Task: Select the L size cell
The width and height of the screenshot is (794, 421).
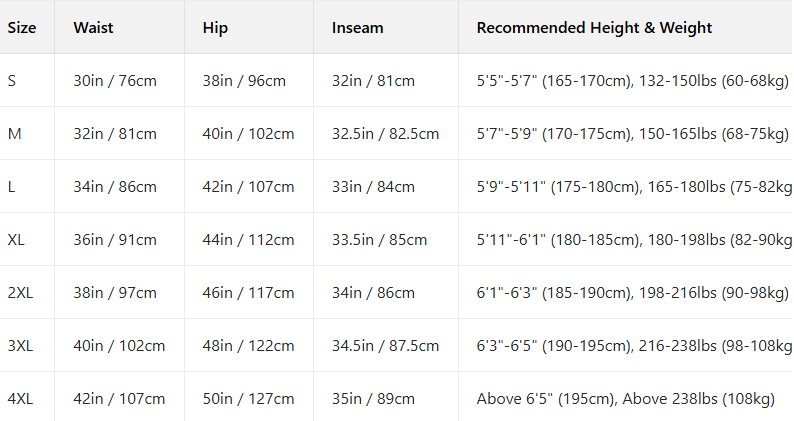Action: click(11, 187)
